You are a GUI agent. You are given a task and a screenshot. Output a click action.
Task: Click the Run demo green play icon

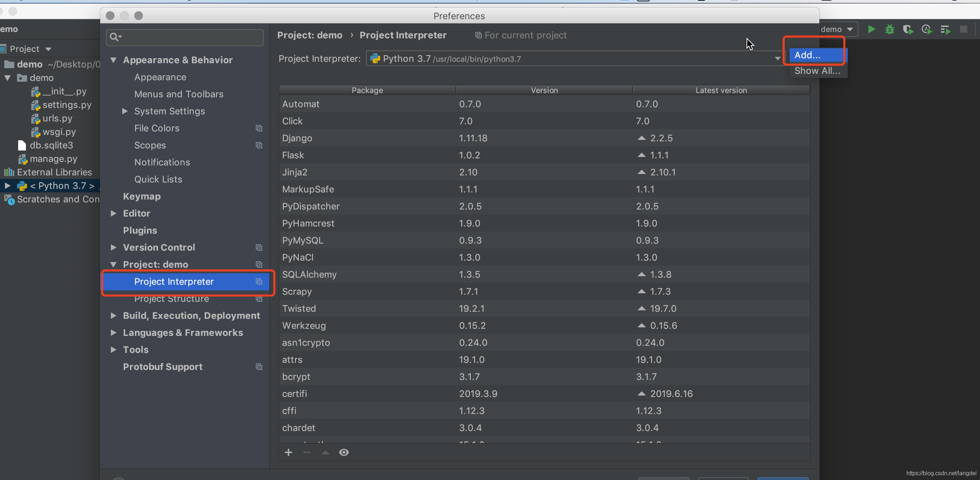pos(871,29)
